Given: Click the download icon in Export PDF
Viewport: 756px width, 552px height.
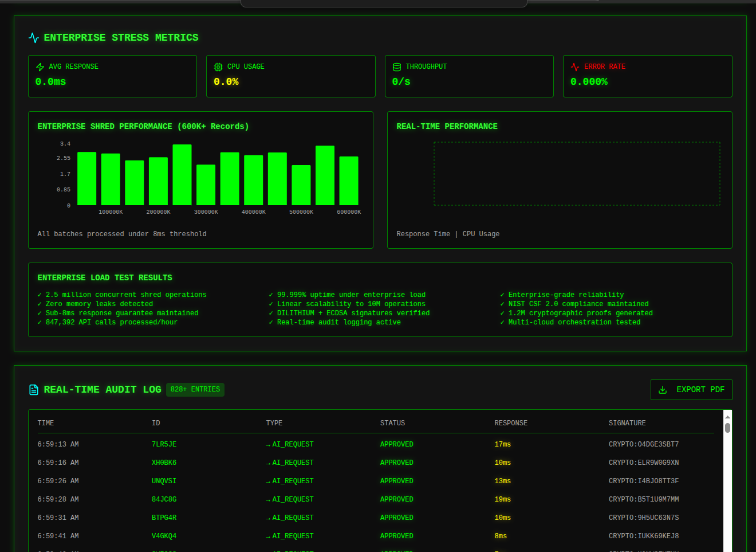Looking at the screenshot, I should pos(663,390).
